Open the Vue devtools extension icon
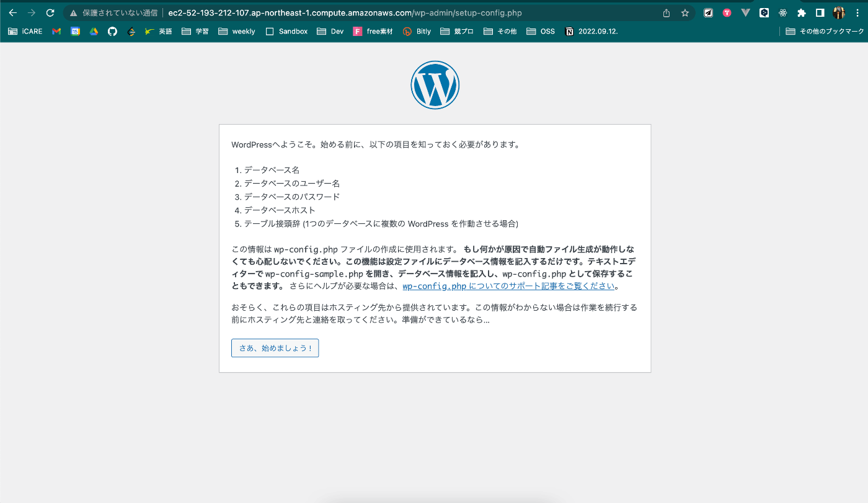The width and height of the screenshot is (868, 503). pos(745,12)
